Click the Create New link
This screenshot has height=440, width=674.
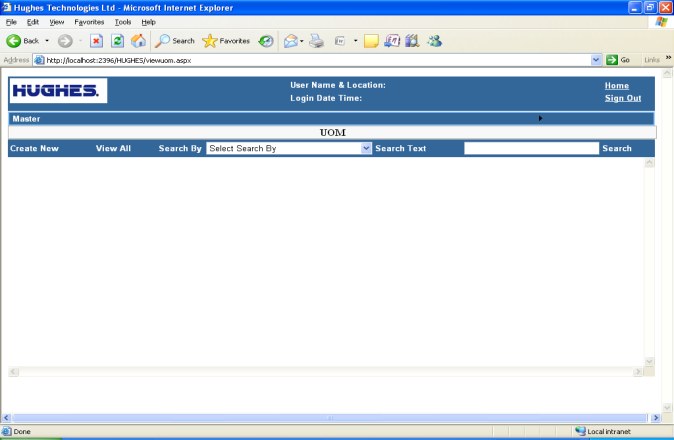(x=34, y=148)
